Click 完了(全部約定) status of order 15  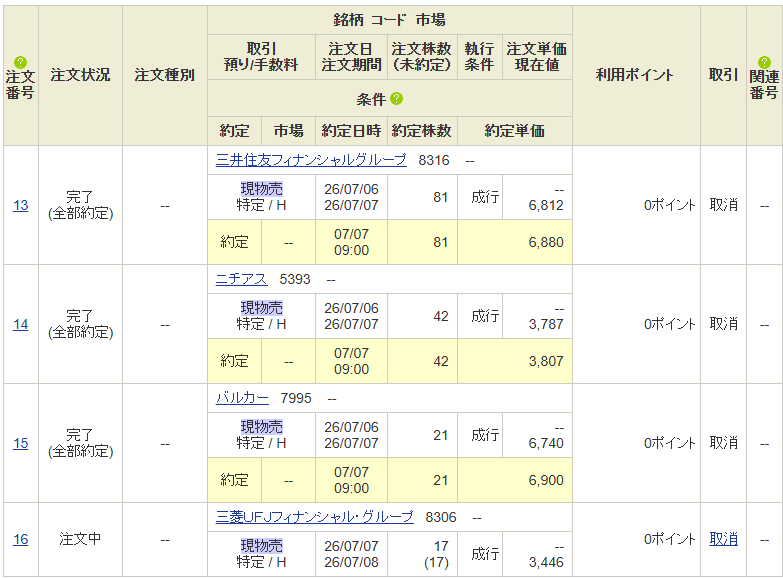tap(80, 443)
